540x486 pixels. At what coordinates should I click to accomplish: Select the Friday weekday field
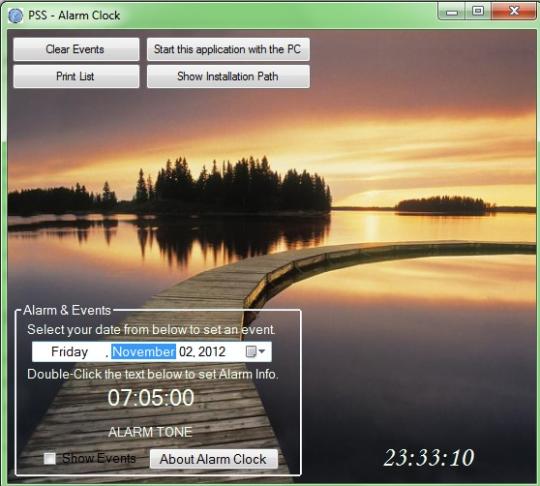pos(69,352)
